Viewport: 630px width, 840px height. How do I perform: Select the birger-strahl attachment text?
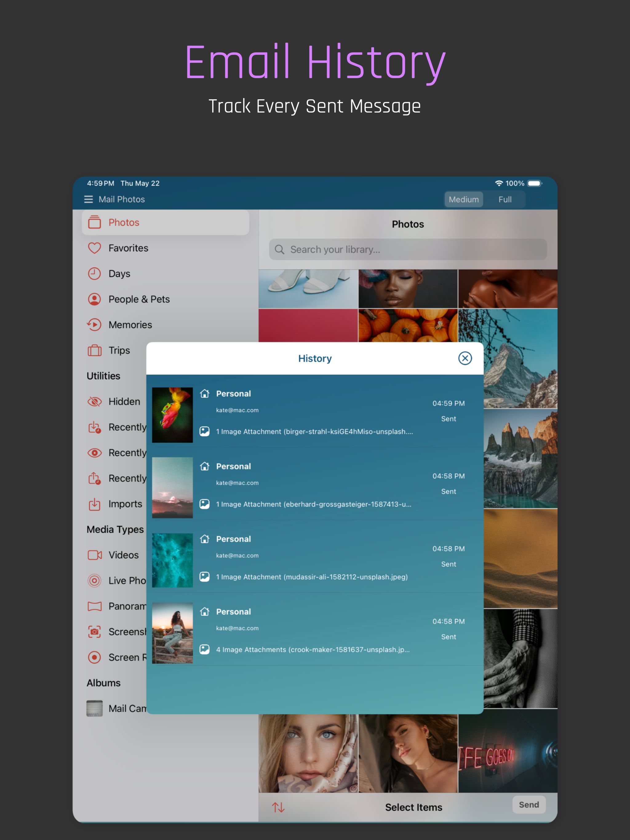coord(315,431)
